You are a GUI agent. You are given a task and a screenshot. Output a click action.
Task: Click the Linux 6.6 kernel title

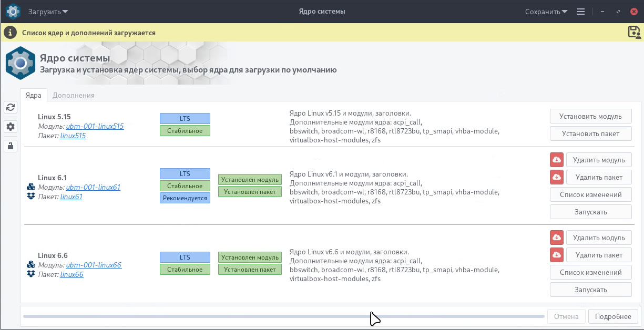pos(53,255)
